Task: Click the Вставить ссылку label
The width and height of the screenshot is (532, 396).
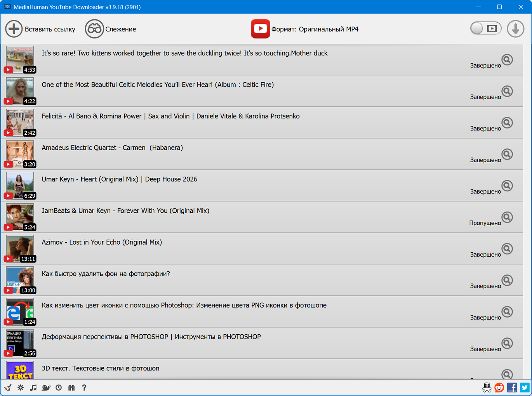Action: click(50, 30)
